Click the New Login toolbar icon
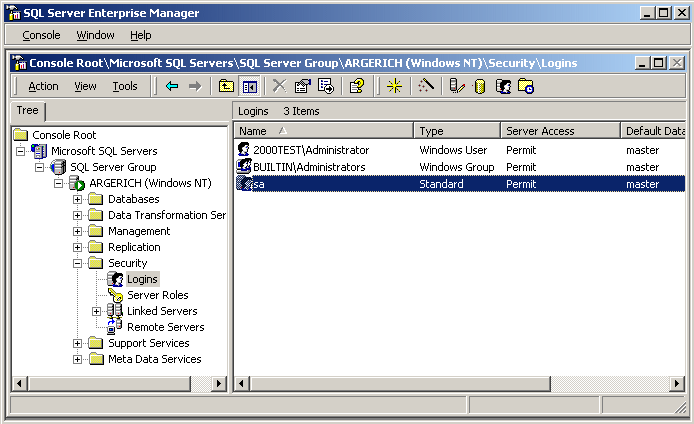The height and width of the screenshot is (424, 694). 503,86
